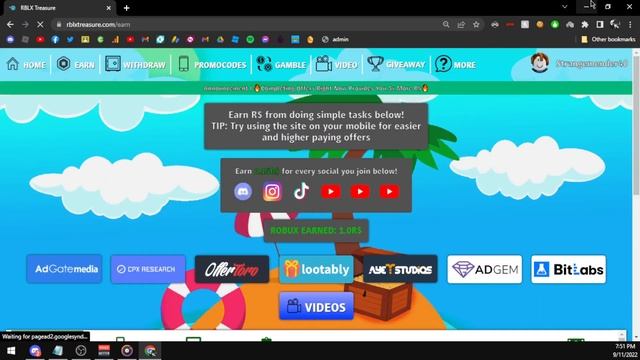
Task: Open the Twitter bookmark
Action: 70,39
